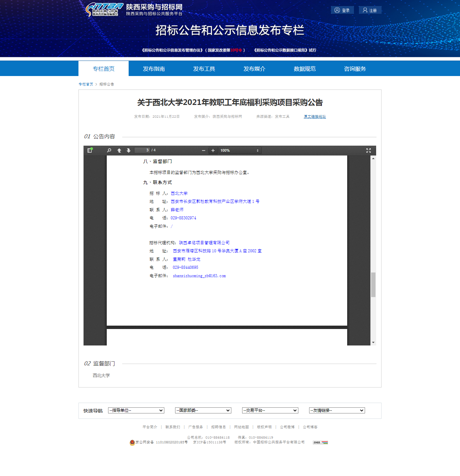The width and height of the screenshot is (460, 476).
Task: Toggle the PDF viewer sidebar
Action: (x=90, y=150)
